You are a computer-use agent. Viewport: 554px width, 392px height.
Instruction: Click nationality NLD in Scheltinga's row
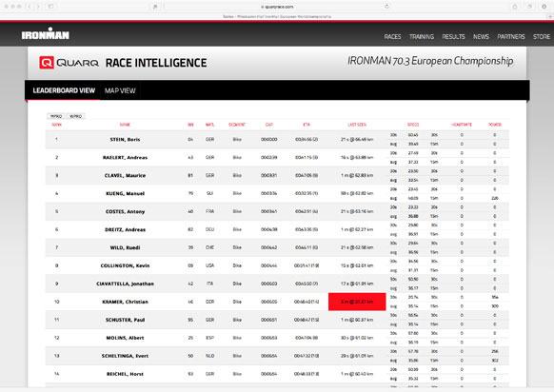point(209,356)
